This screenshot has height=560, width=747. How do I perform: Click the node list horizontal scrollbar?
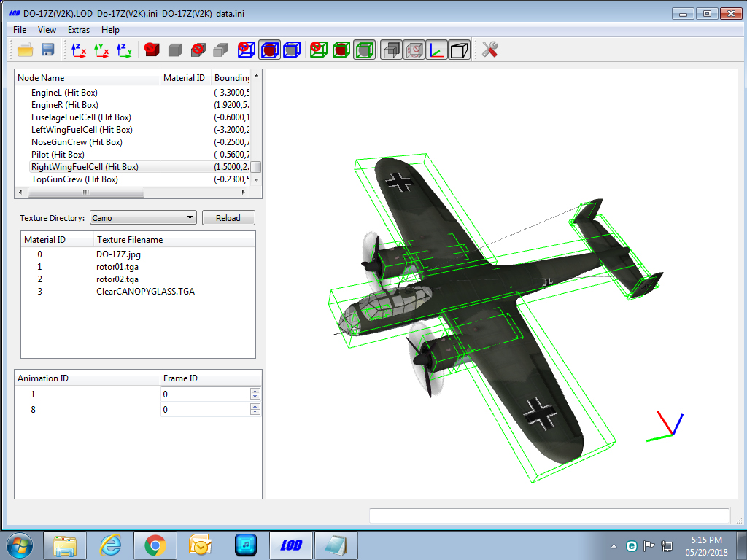click(x=131, y=192)
